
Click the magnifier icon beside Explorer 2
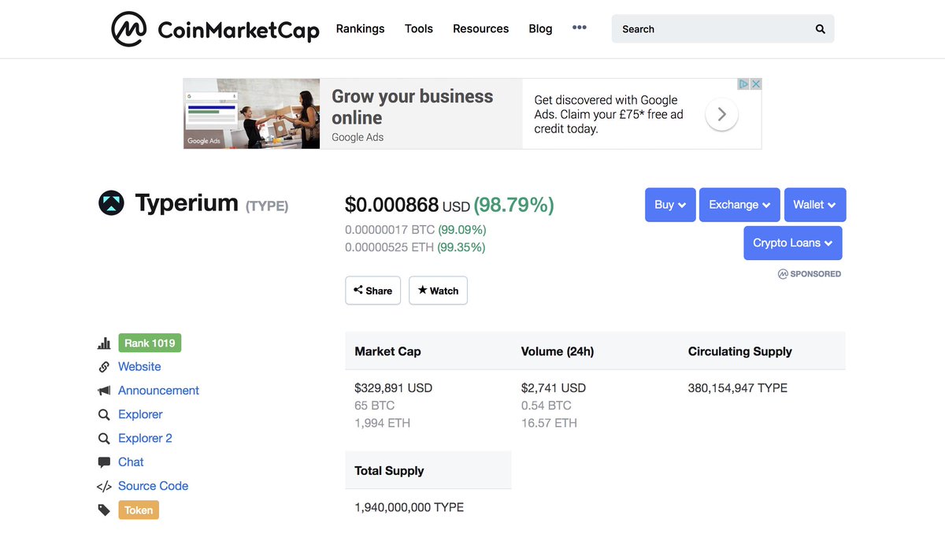[x=104, y=439]
